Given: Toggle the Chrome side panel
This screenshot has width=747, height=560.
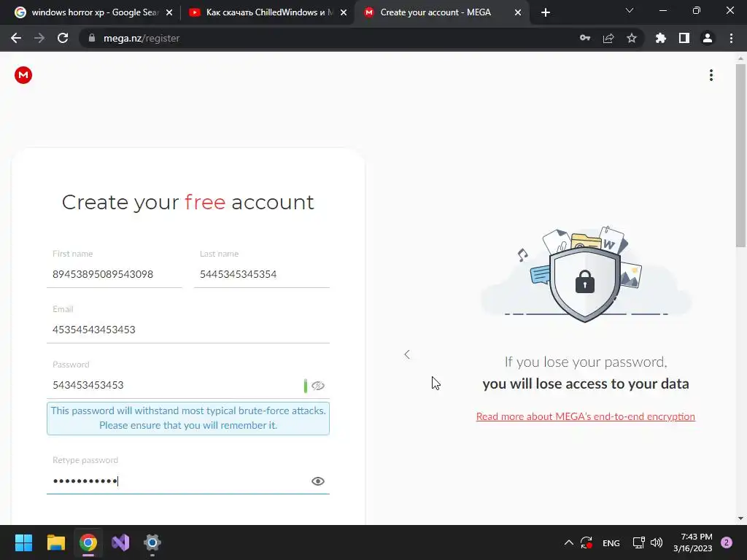Looking at the screenshot, I should (x=684, y=38).
